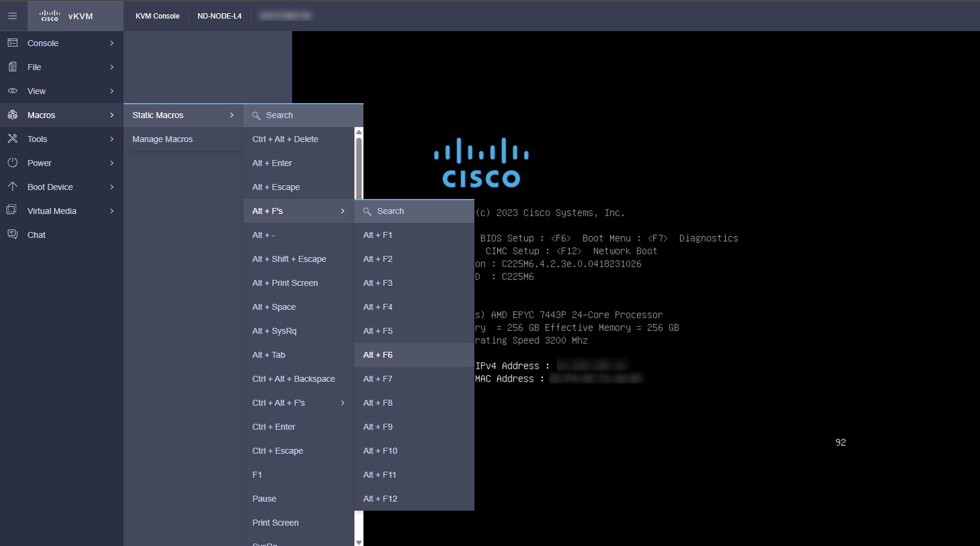The width and height of the screenshot is (980, 546).
Task: Send the Alt + F2 macro
Action: tap(414, 259)
